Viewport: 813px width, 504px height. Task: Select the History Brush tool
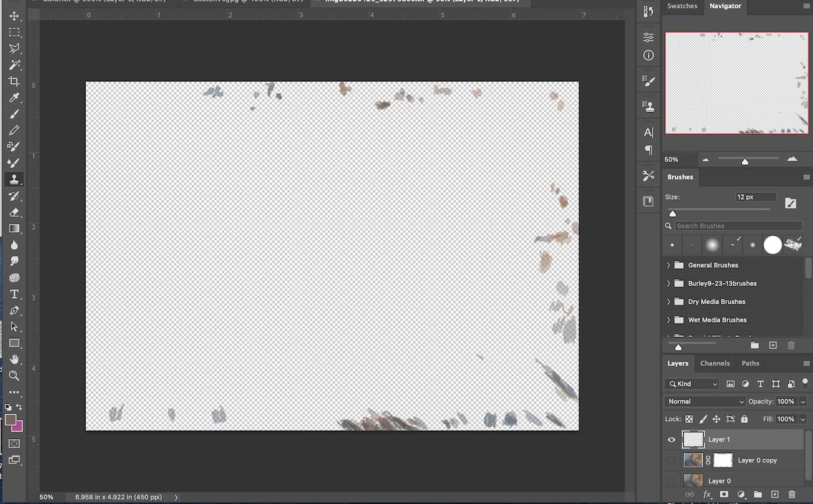tap(14, 196)
